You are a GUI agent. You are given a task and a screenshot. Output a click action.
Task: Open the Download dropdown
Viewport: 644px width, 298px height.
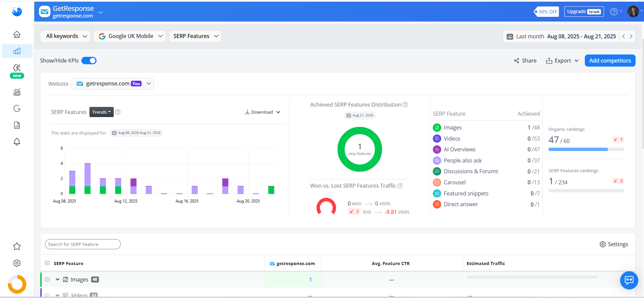coord(262,112)
